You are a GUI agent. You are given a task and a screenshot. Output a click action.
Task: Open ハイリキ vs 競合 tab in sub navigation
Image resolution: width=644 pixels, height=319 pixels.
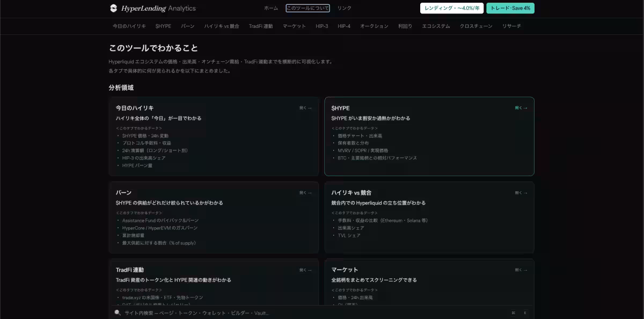tap(222, 26)
